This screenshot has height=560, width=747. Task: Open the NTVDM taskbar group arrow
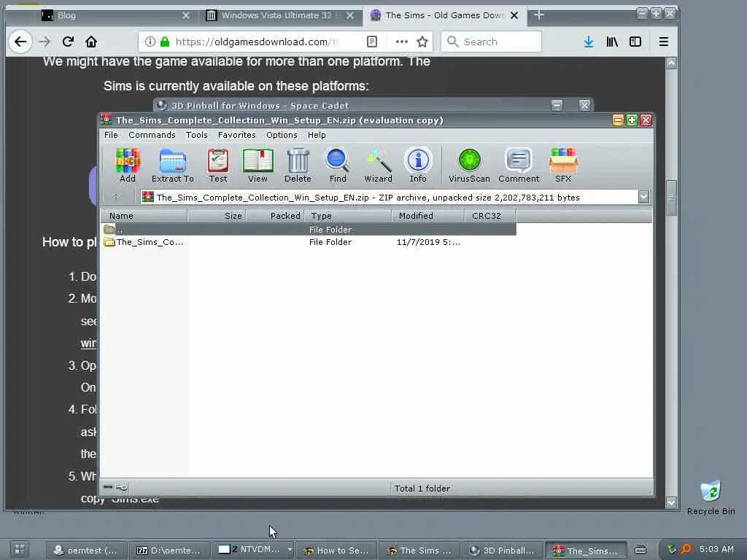point(290,550)
